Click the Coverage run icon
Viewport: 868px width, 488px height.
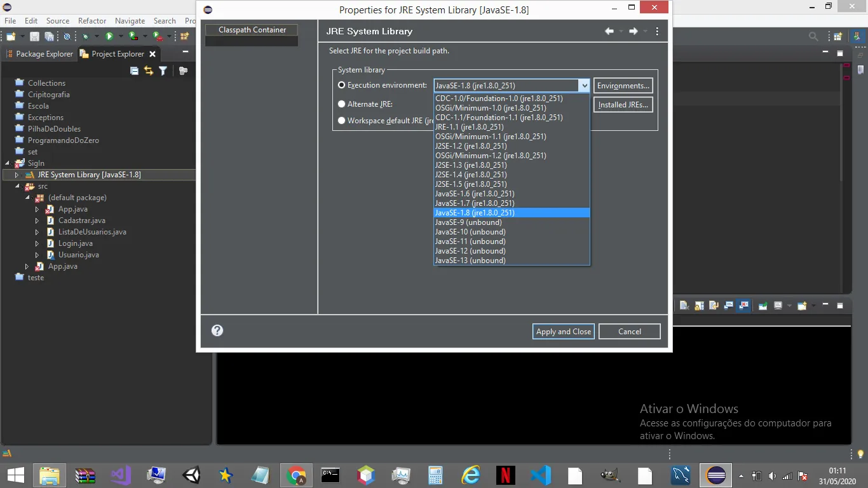pos(133,37)
